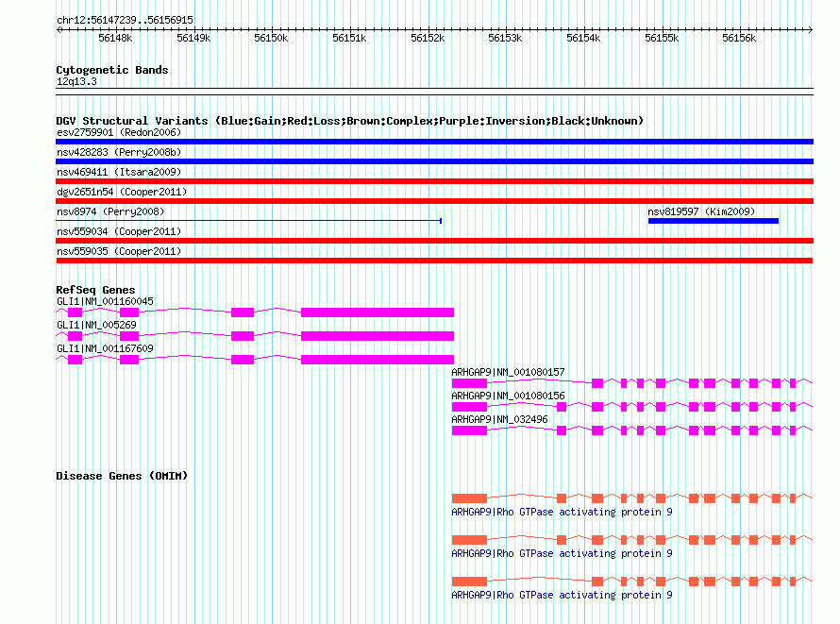
Task: Click the ARHGAP9|NM_001080156 transcript label
Action: point(508,396)
